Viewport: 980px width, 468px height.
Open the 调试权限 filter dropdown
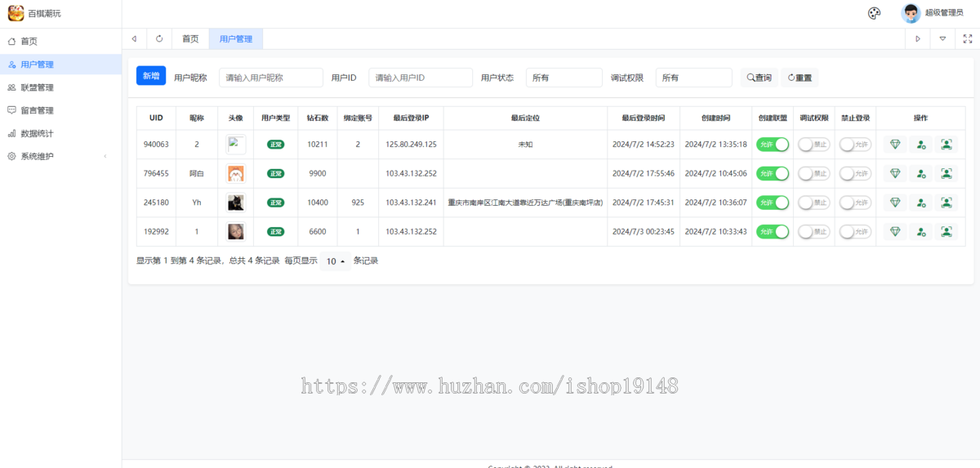(694, 78)
